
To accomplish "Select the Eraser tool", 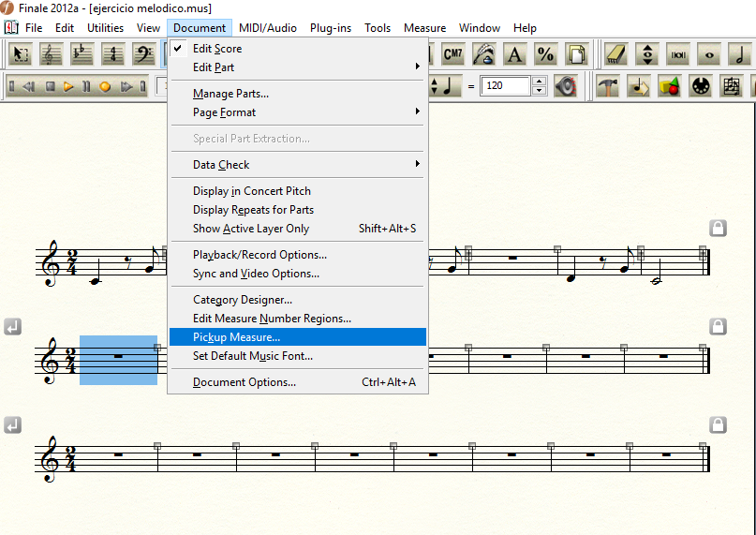I will click(616, 55).
